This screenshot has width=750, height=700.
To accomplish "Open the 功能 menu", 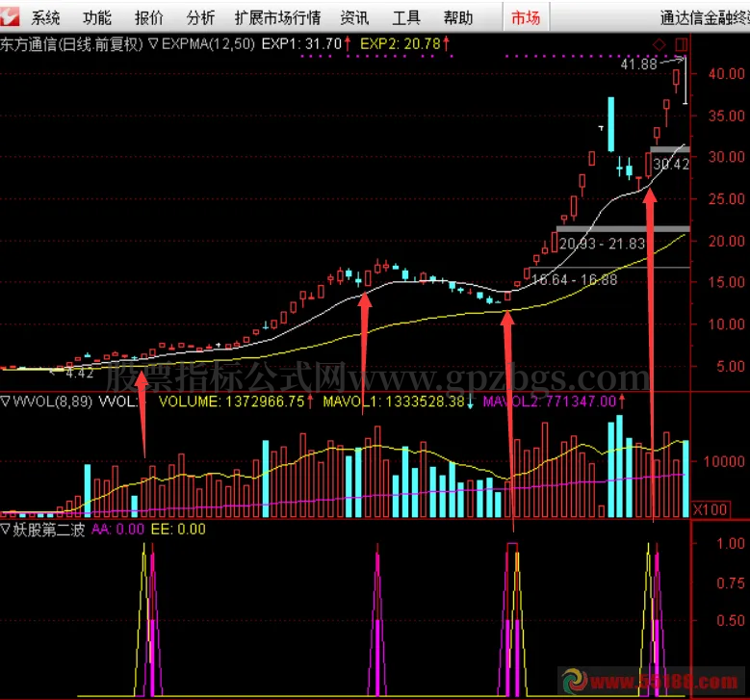I will (96, 17).
